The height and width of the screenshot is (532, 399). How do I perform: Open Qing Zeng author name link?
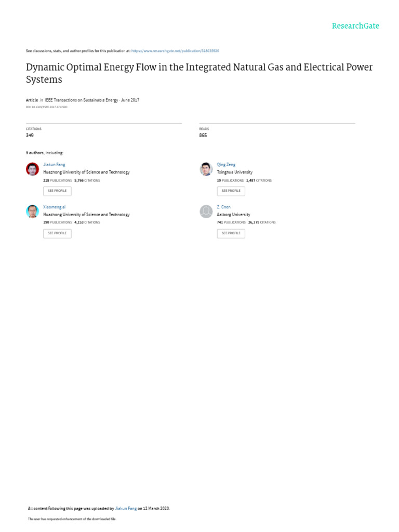pos(226,165)
